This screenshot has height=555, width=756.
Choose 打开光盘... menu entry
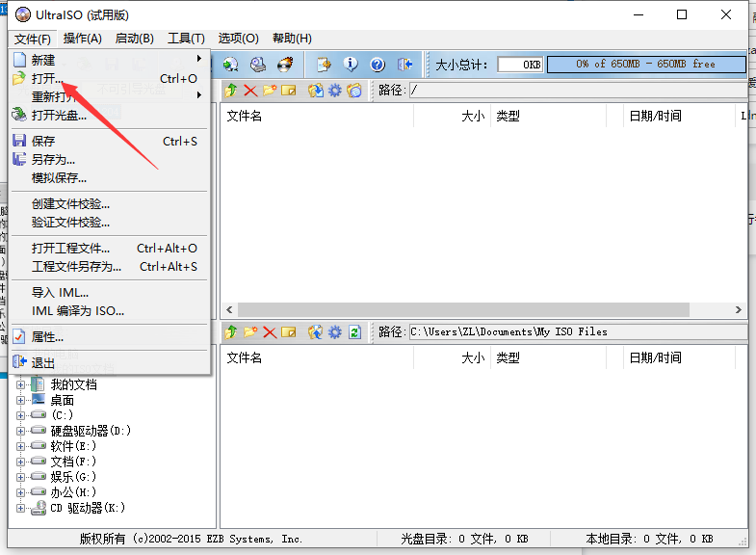110,116
